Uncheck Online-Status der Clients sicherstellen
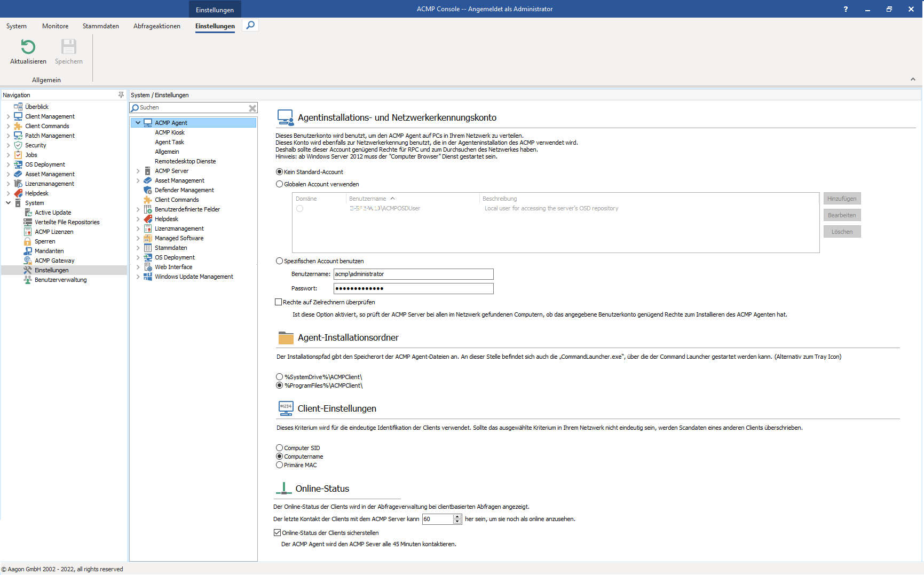Image resolution: width=924 pixels, height=575 pixels. point(277,533)
